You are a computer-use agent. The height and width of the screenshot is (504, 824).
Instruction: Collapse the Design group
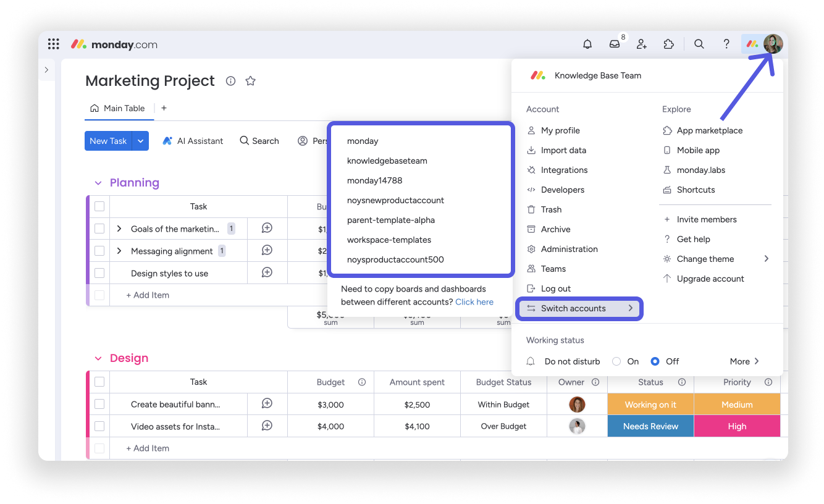click(98, 358)
